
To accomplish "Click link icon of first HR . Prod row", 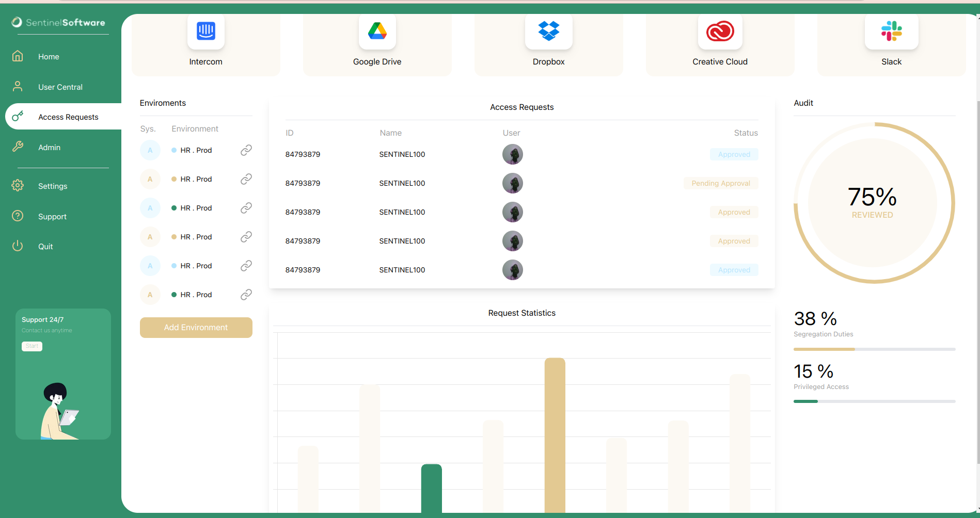I will coord(246,150).
